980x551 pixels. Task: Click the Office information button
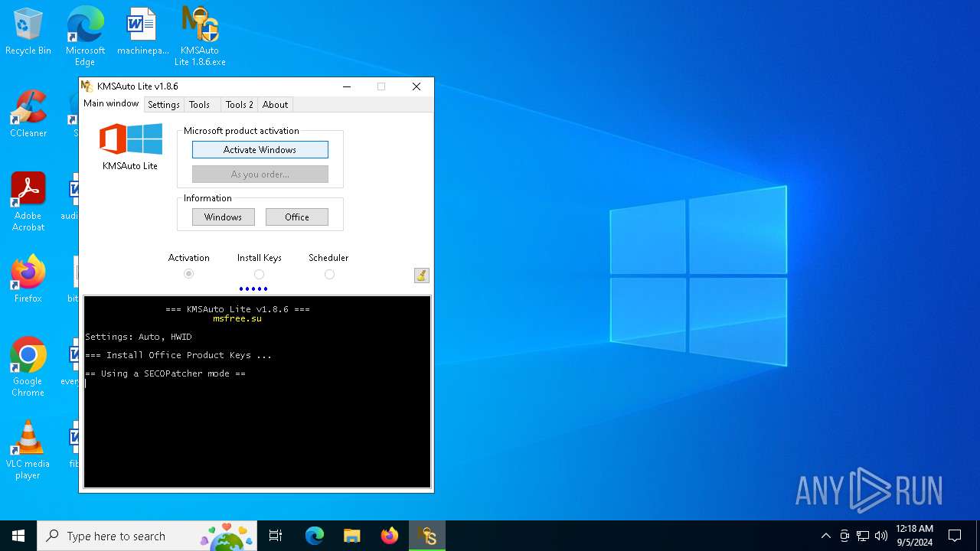[x=297, y=217]
